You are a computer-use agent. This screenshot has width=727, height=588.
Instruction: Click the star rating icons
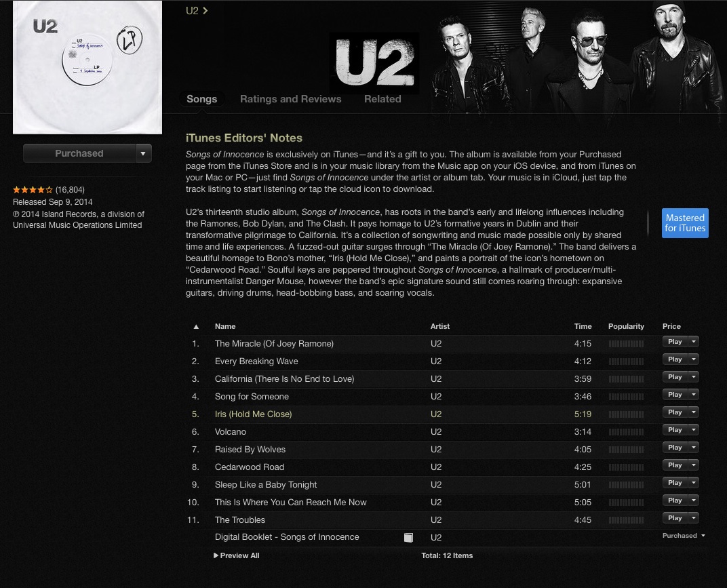pyautogui.click(x=33, y=190)
